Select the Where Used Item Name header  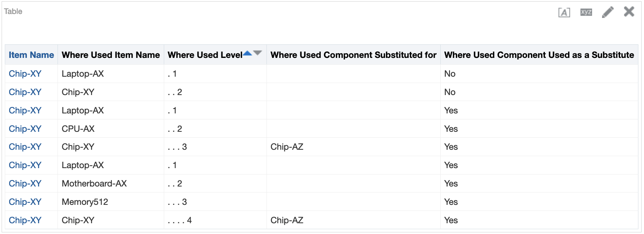[111, 55]
